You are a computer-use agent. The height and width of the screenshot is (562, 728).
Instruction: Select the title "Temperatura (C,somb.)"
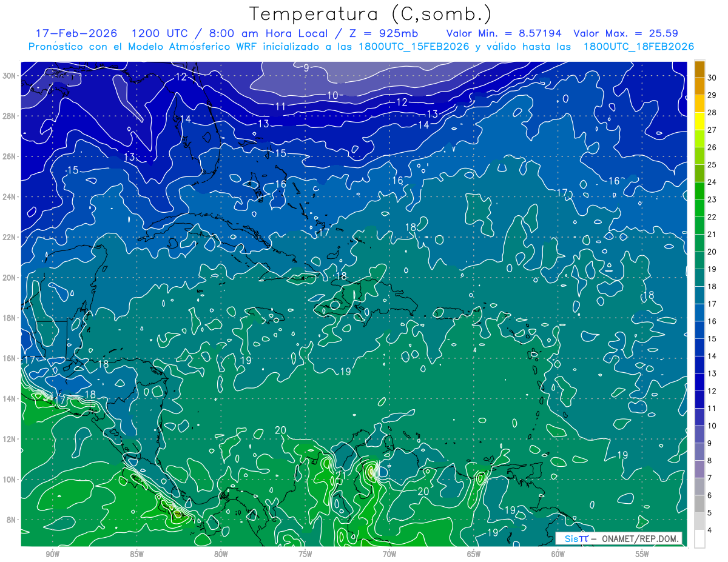[x=371, y=14]
